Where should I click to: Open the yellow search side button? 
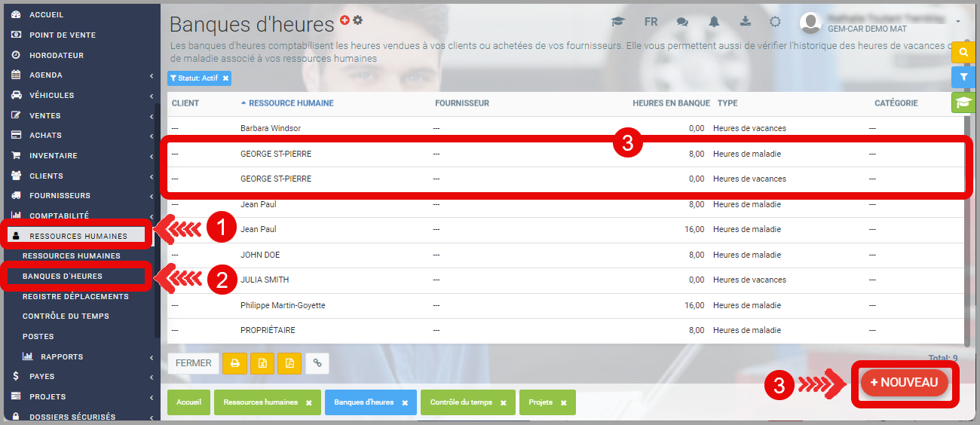click(x=963, y=52)
